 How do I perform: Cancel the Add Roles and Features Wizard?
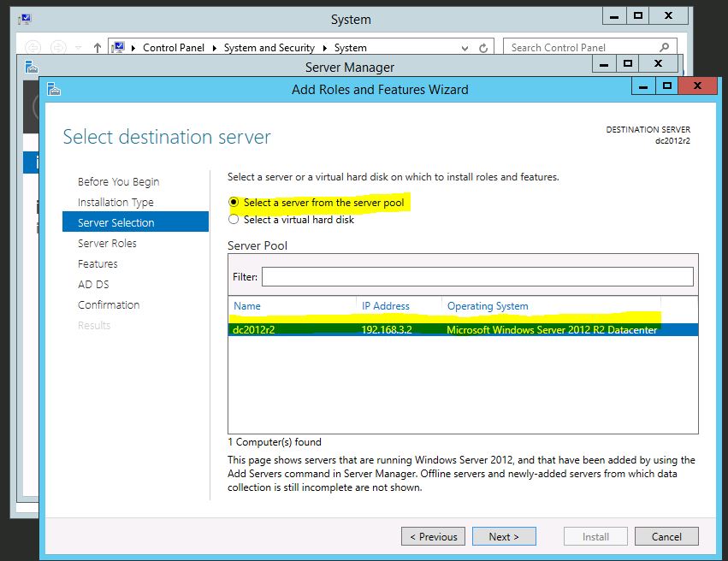(666, 536)
